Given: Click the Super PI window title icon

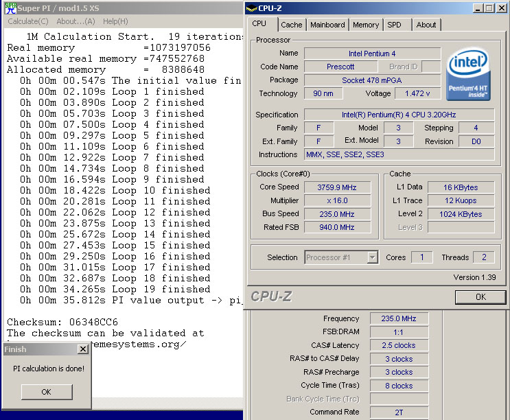Looking at the screenshot, I should (x=11, y=8).
